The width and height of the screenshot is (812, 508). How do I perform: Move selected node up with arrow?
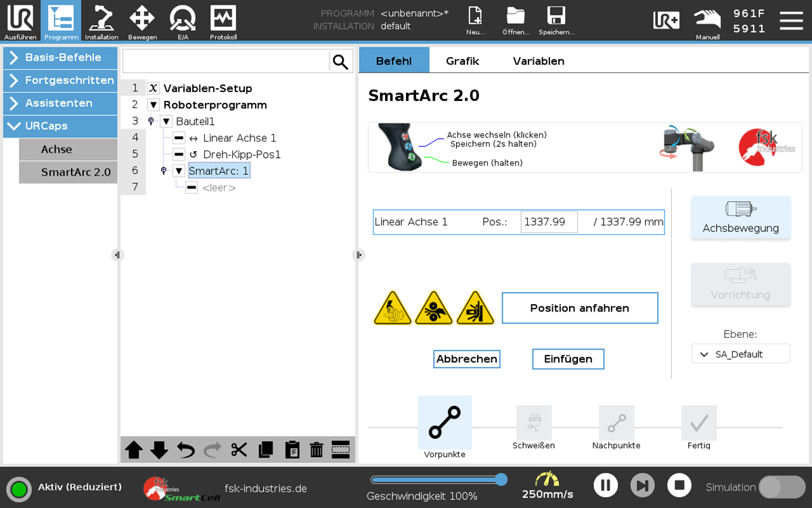134,450
